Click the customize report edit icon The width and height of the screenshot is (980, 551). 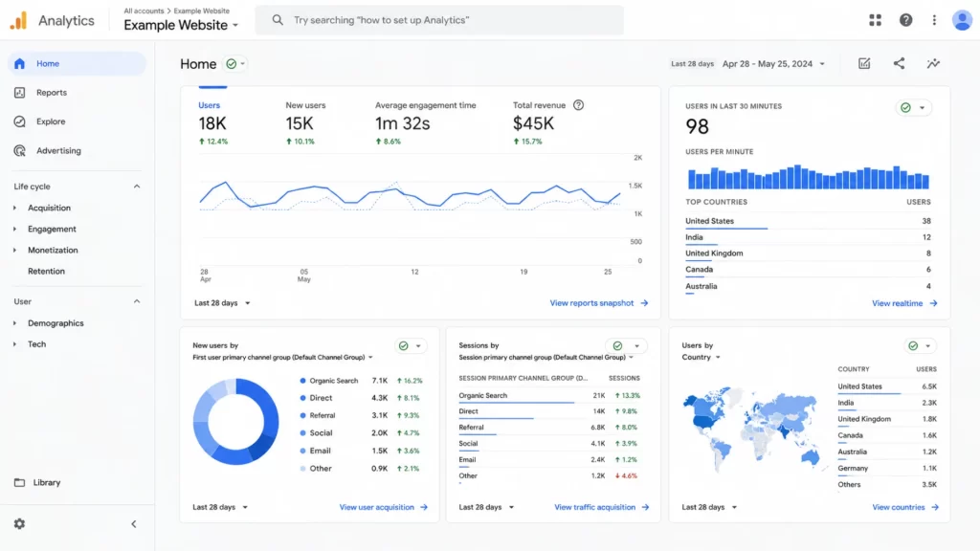pos(864,64)
